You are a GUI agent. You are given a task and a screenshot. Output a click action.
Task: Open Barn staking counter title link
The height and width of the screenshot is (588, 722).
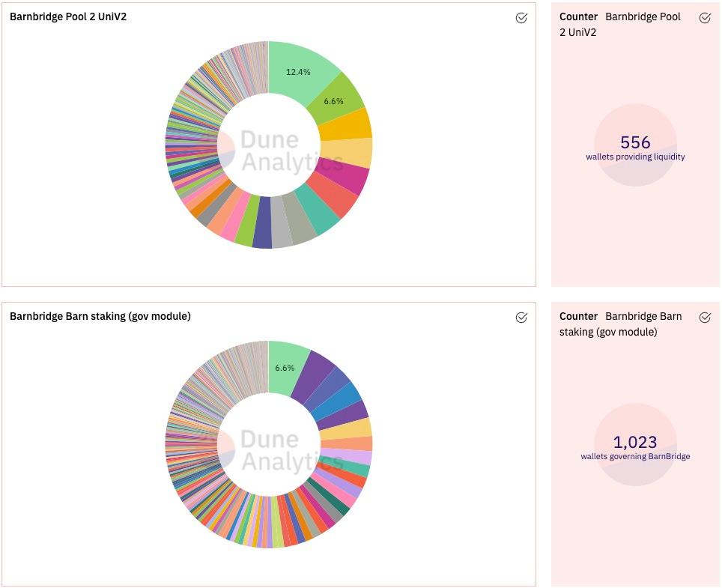pos(621,324)
